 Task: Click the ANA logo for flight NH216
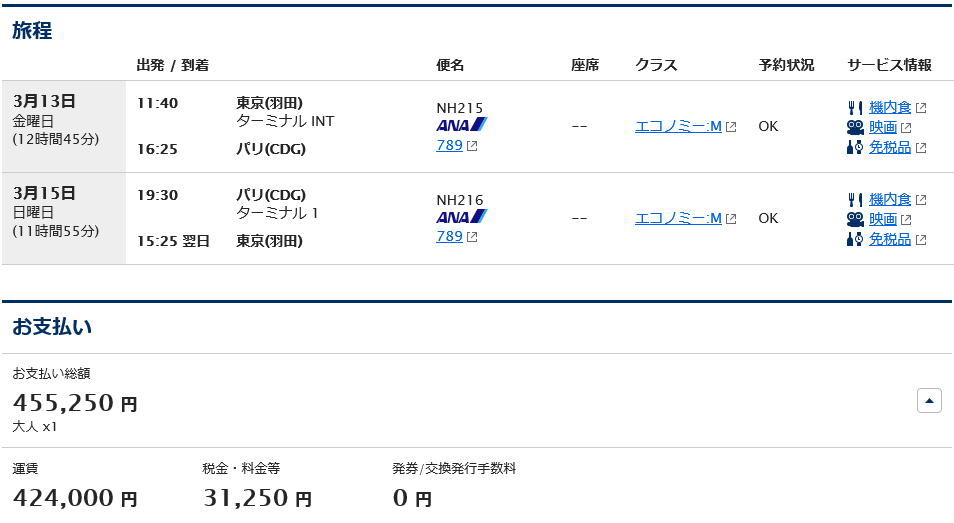click(x=462, y=216)
